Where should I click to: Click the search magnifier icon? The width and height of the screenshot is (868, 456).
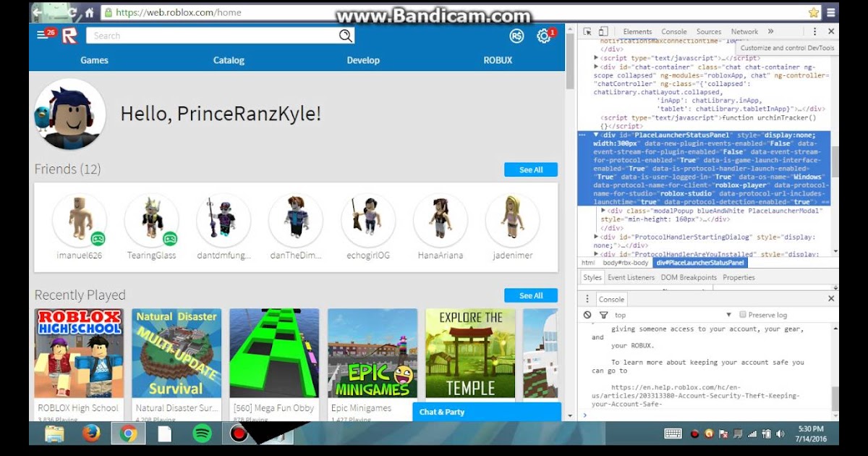(x=345, y=35)
